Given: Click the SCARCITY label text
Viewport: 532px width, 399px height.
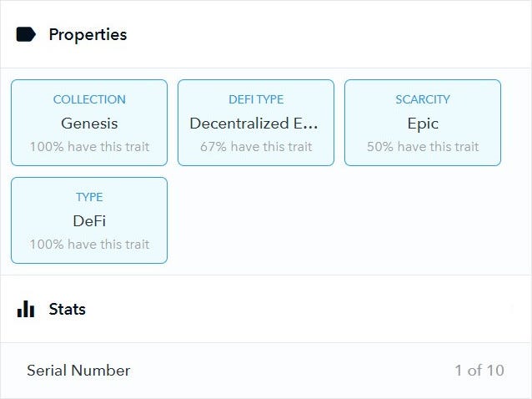Looking at the screenshot, I should 423,99.
